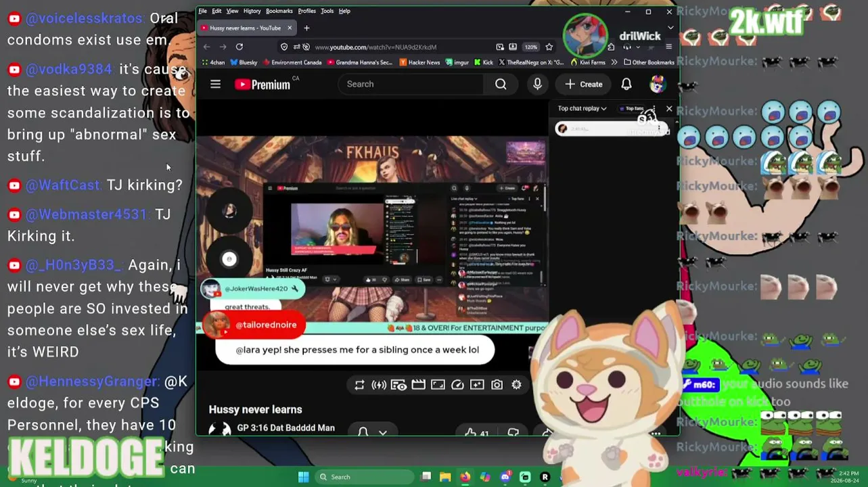Like the video with thumbs up

[x=476, y=432]
